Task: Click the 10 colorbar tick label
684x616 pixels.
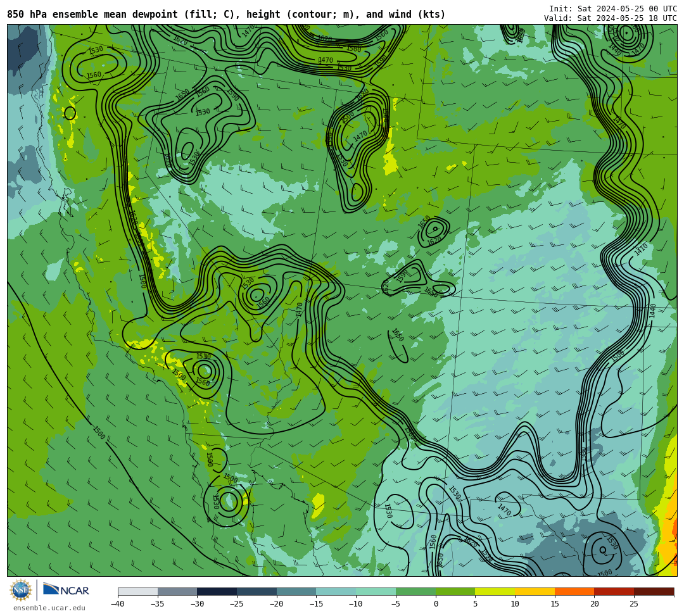Action: pyautogui.click(x=515, y=604)
